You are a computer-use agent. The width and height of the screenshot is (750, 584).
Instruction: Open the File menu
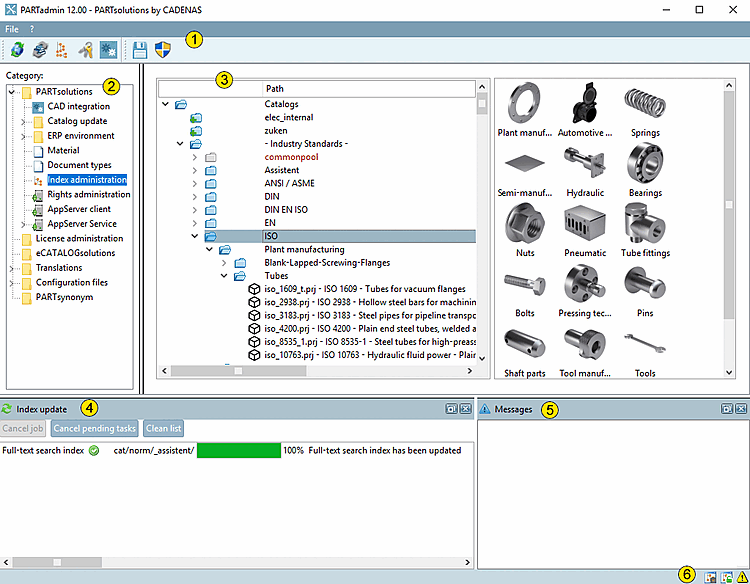coord(12,29)
